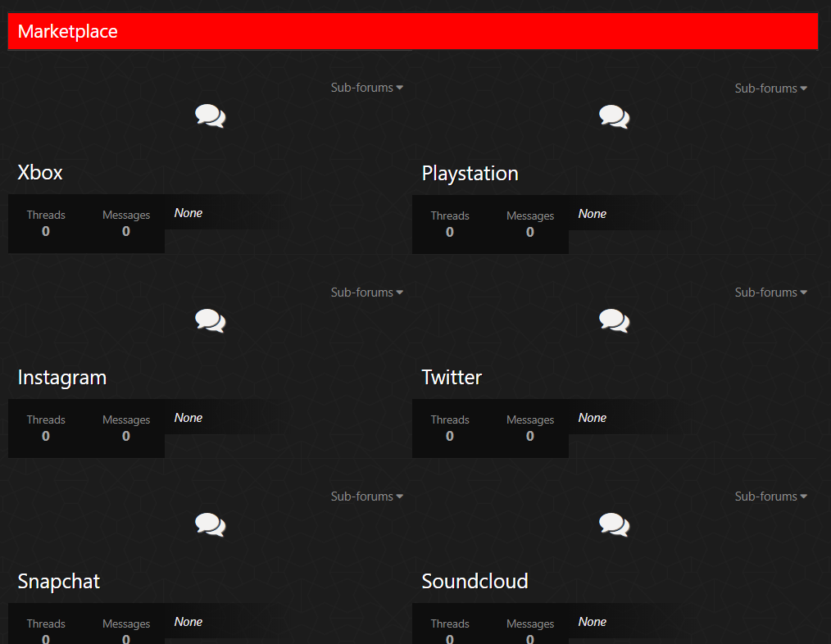This screenshot has width=831, height=644.
Task: Go to the Twitter forum
Action: (452, 378)
